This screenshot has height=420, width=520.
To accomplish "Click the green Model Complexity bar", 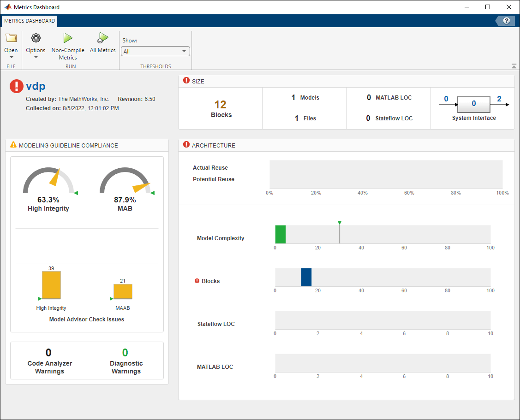I will 280,234.
